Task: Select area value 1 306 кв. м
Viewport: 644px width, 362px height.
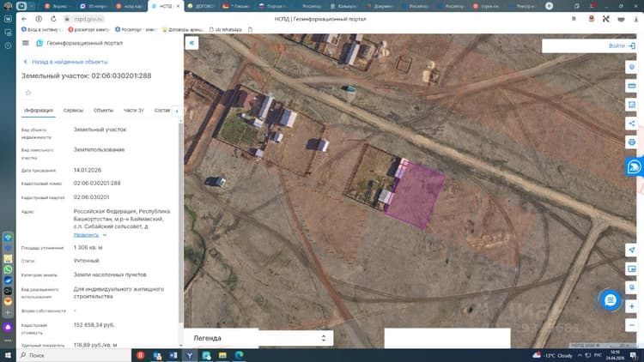Action: tap(88, 248)
